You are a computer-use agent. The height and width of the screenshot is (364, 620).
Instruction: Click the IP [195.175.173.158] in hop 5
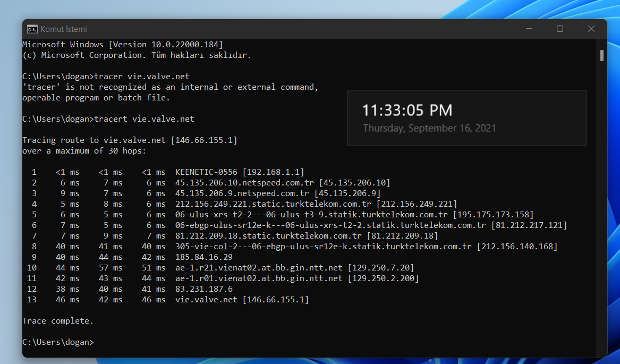click(x=493, y=215)
